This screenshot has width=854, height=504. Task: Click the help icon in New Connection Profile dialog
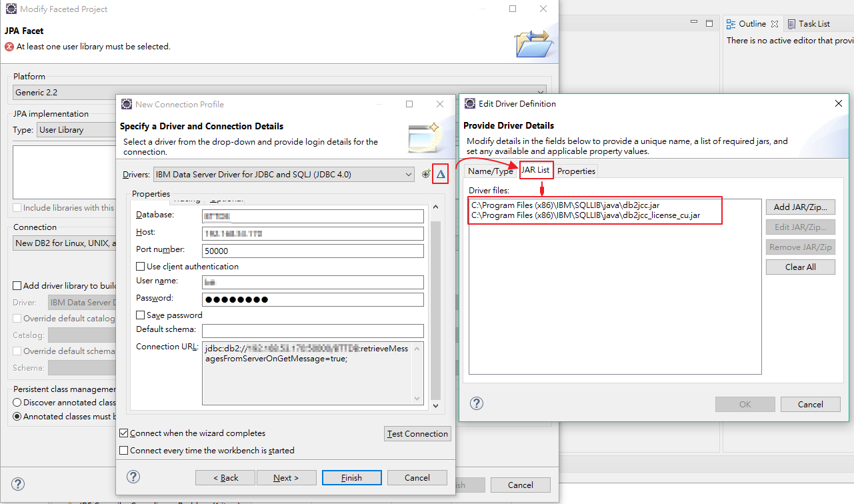133,477
